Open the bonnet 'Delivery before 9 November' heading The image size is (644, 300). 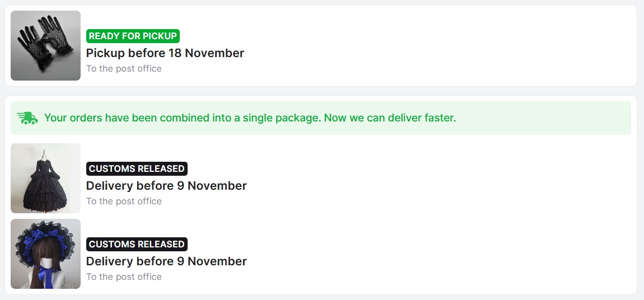coord(166,261)
